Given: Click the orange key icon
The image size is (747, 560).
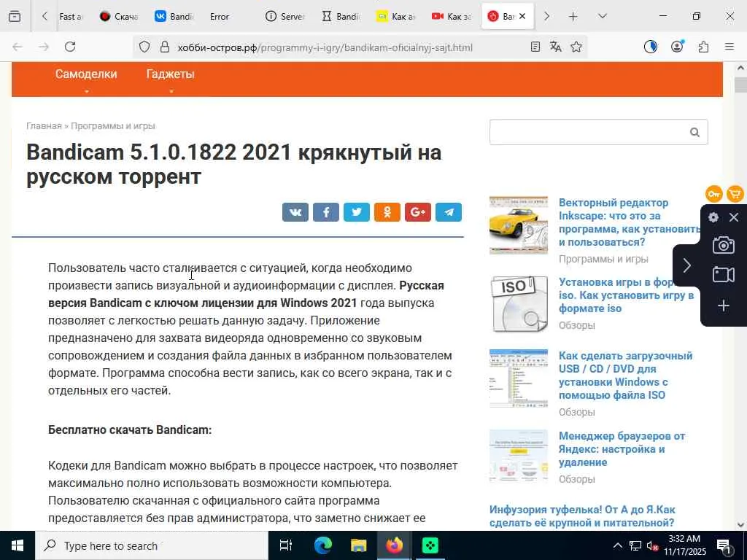Looking at the screenshot, I should coord(713,194).
